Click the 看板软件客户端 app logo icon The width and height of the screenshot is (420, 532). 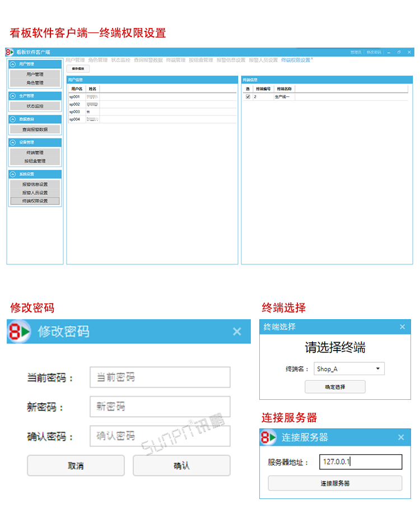click(10, 52)
